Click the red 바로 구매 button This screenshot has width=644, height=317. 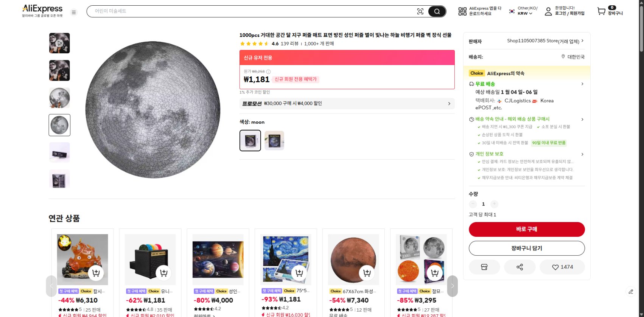click(x=527, y=229)
